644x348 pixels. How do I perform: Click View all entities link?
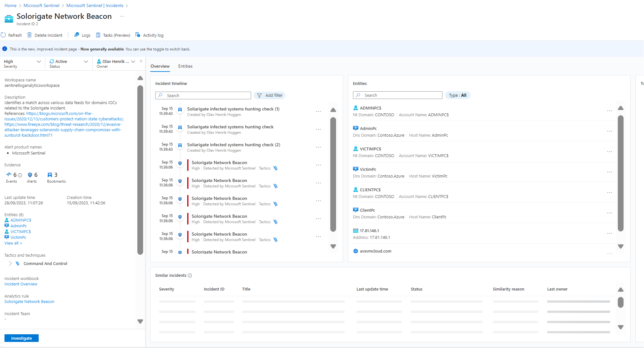tap(13, 243)
